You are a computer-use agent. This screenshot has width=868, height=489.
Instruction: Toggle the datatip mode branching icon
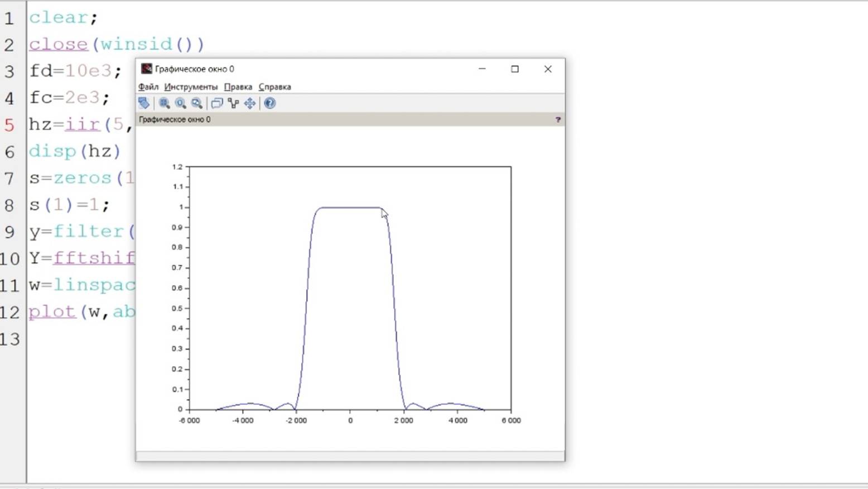point(233,103)
